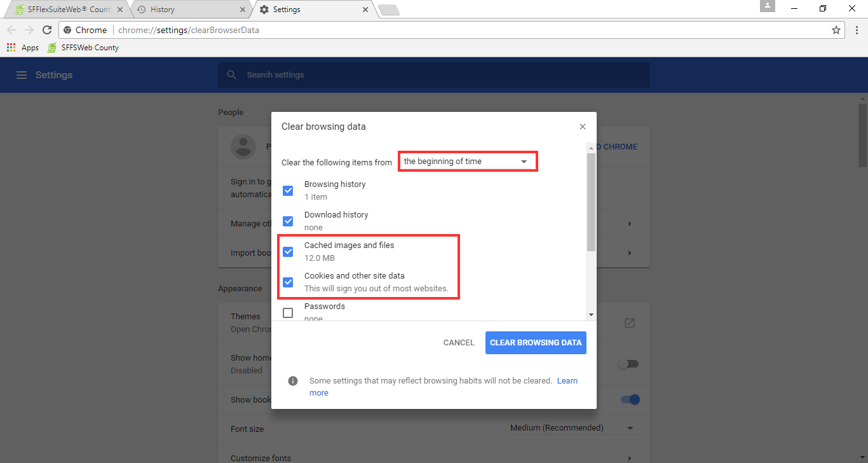The width and height of the screenshot is (868, 463).
Task: Close the History tab
Action: (242, 10)
